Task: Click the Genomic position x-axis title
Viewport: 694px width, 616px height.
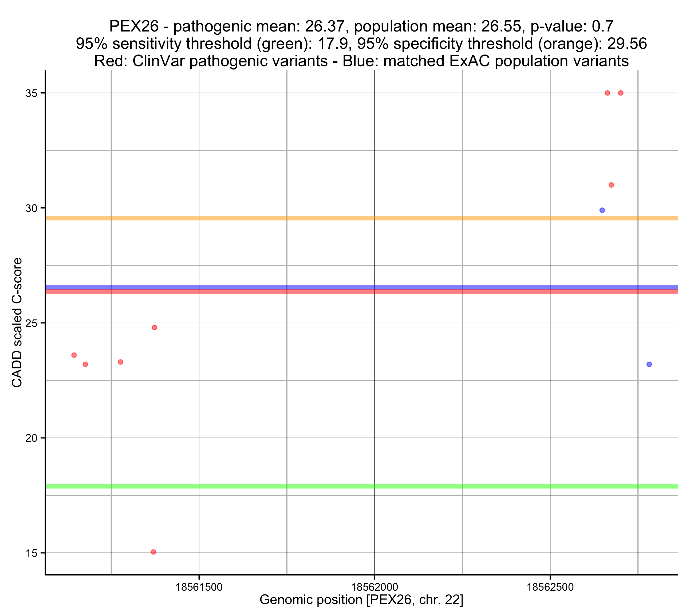Action: pos(361,600)
